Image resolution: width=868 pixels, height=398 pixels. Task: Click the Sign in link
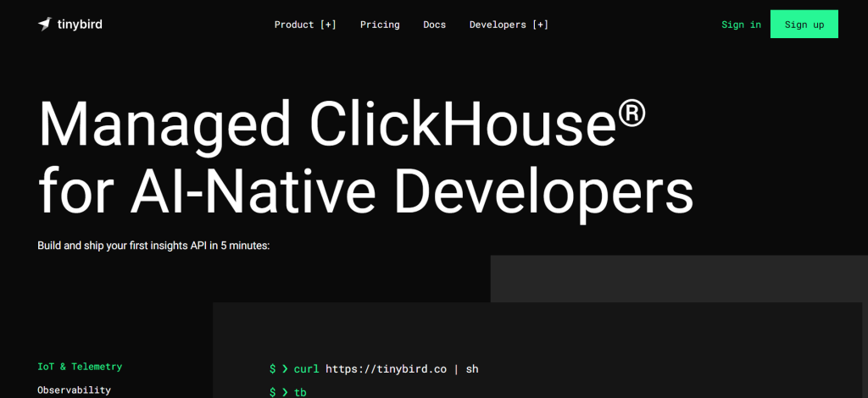[741, 25]
